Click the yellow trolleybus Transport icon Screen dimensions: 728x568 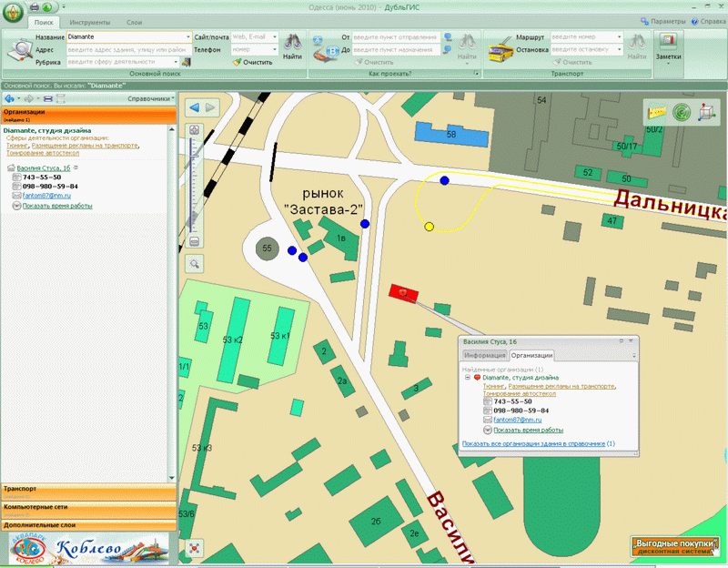pos(500,50)
